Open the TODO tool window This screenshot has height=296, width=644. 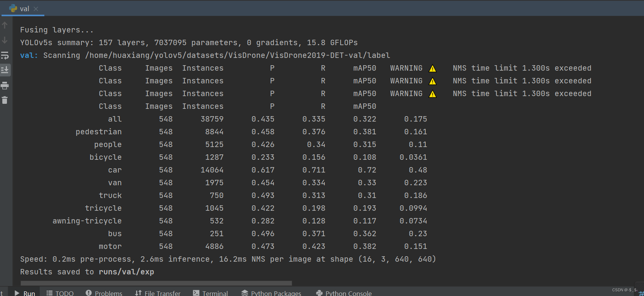click(60, 293)
